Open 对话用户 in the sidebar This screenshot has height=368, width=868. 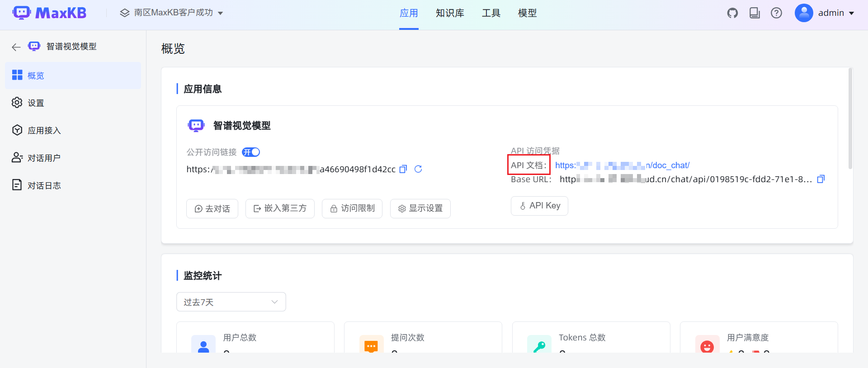point(73,158)
